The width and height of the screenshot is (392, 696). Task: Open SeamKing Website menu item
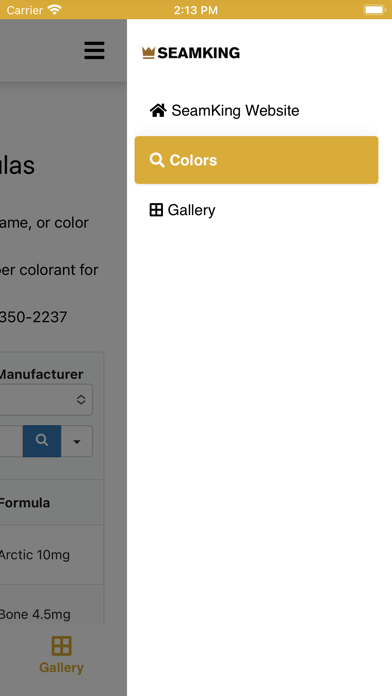[x=257, y=111]
